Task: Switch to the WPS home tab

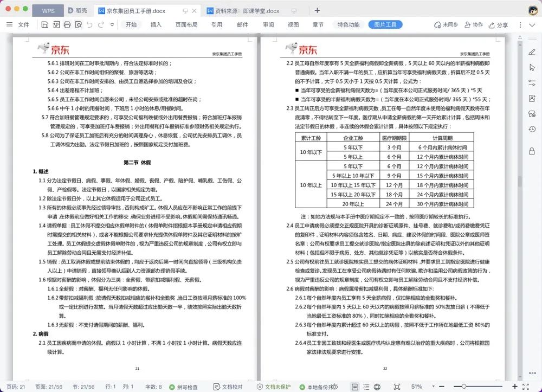Action: 48,11
